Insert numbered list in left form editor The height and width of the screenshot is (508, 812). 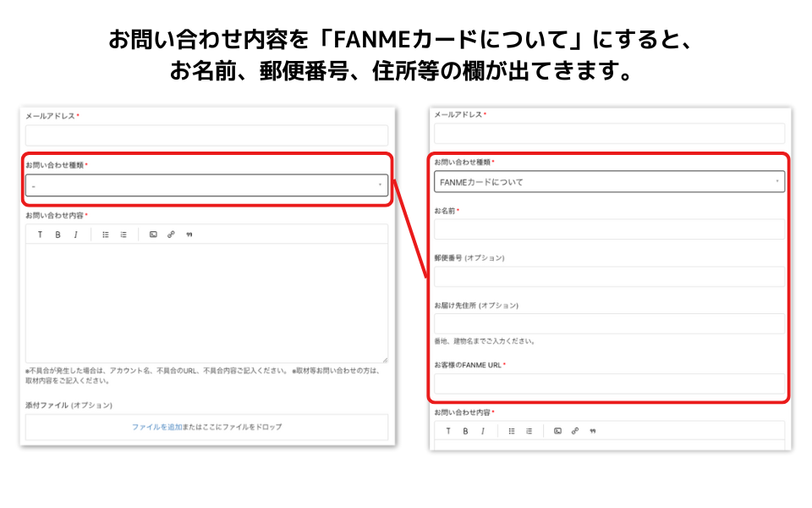123,235
